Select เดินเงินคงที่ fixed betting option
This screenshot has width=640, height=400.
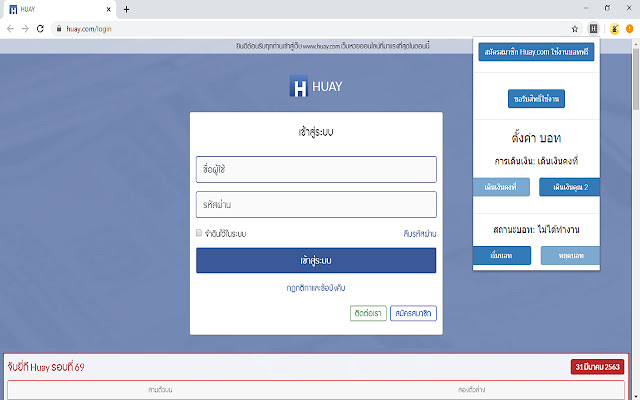501,187
